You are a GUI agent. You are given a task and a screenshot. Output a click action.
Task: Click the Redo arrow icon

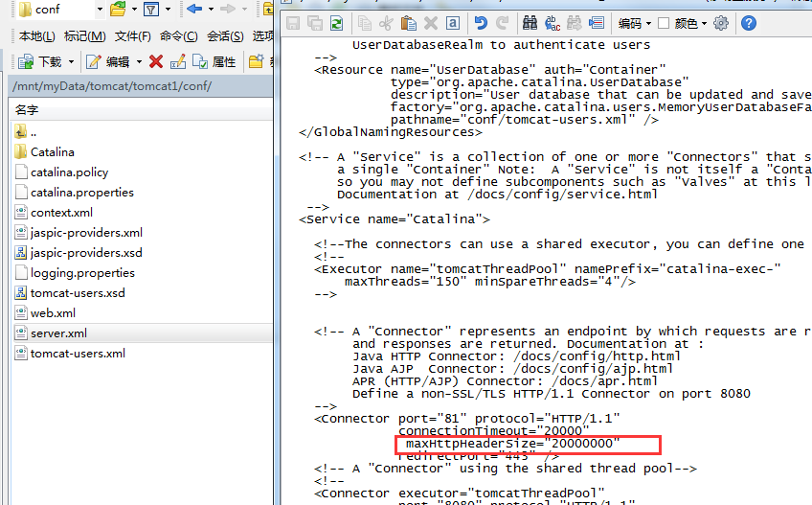pos(503,23)
